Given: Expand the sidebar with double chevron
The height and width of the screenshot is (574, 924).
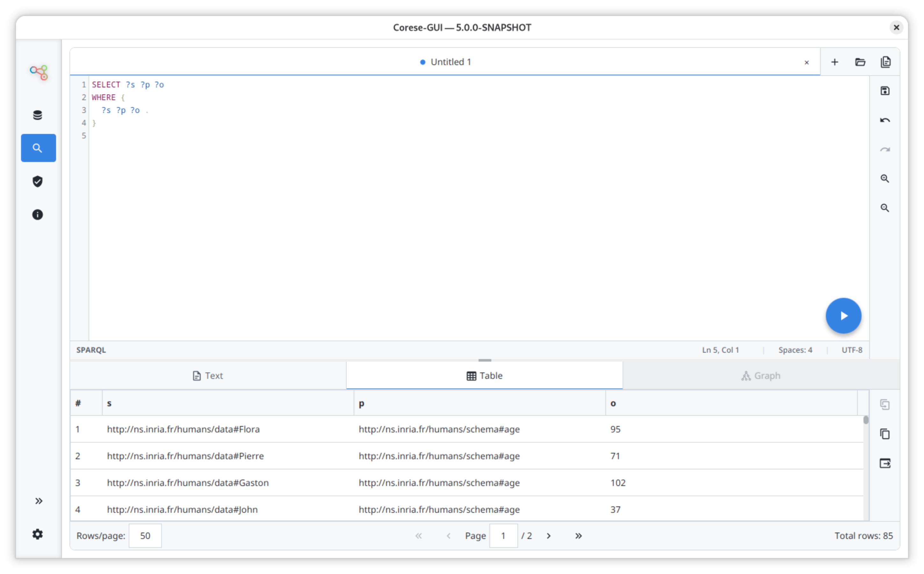Looking at the screenshot, I should pos(38,501).
